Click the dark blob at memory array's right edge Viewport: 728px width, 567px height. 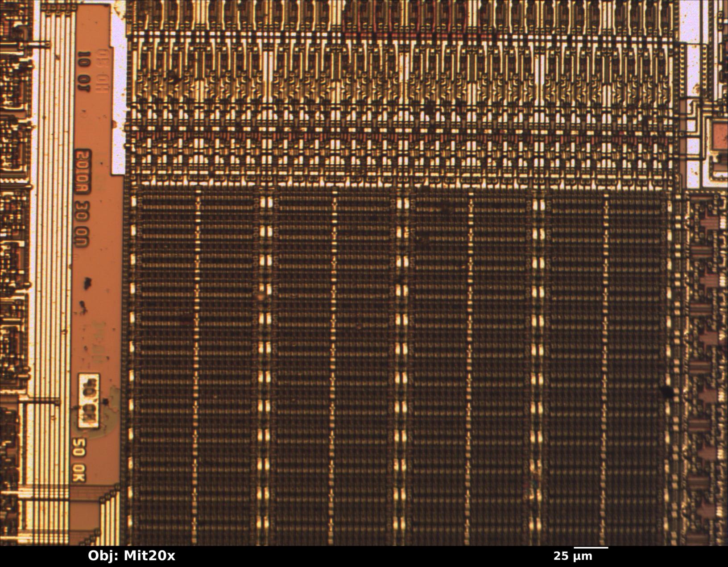click(667, 391)
